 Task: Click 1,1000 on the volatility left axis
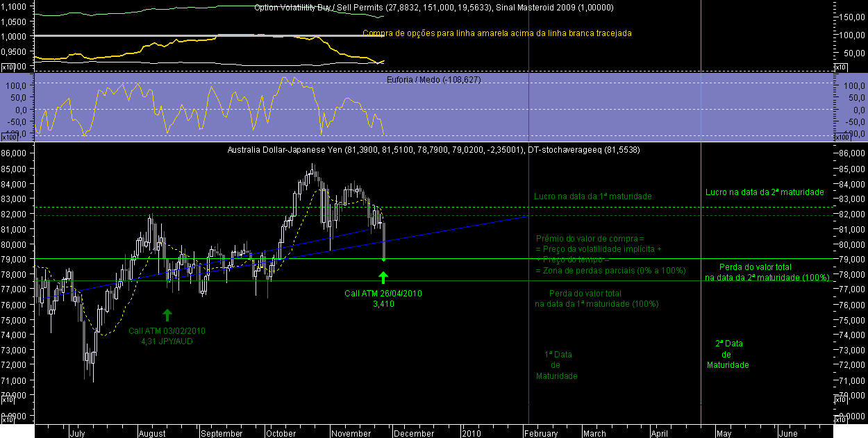pyautogui.click(x=14, y=6)
